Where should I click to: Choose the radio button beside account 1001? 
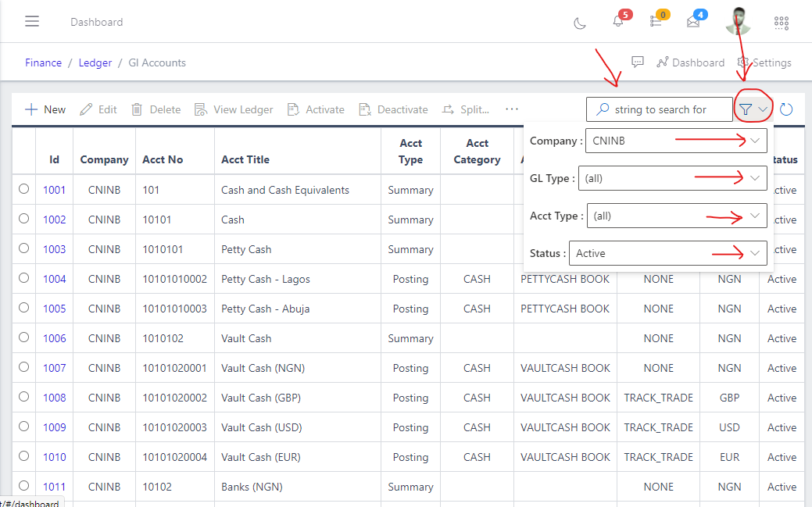23,189
